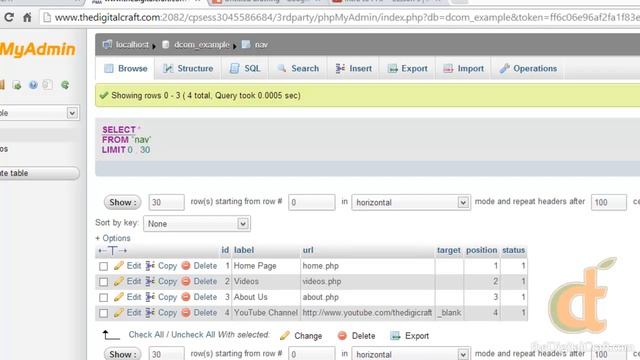Open the Search tab
640x360 pixels.
(298, 69)
